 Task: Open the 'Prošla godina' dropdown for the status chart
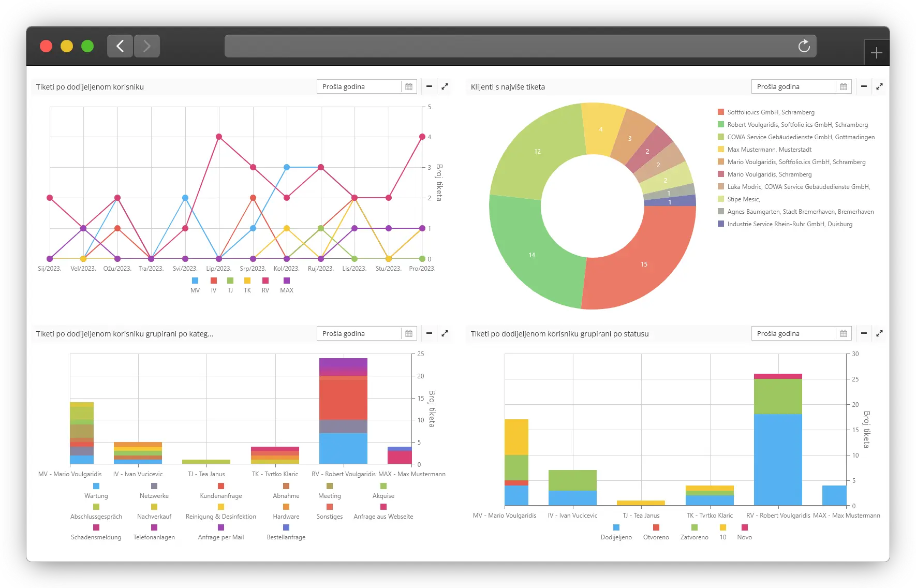click(793, 333)
